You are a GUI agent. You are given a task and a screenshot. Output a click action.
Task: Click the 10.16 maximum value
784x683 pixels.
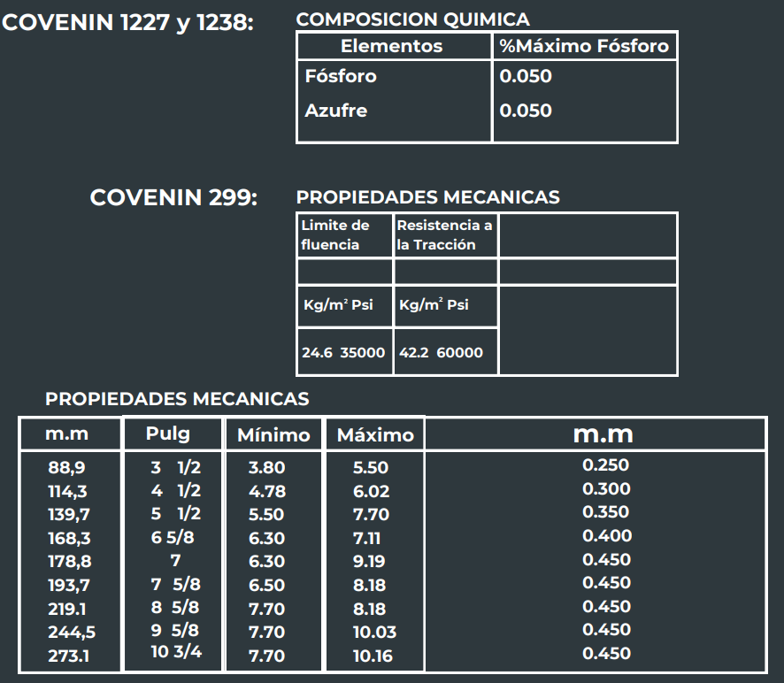pos(374,656)
